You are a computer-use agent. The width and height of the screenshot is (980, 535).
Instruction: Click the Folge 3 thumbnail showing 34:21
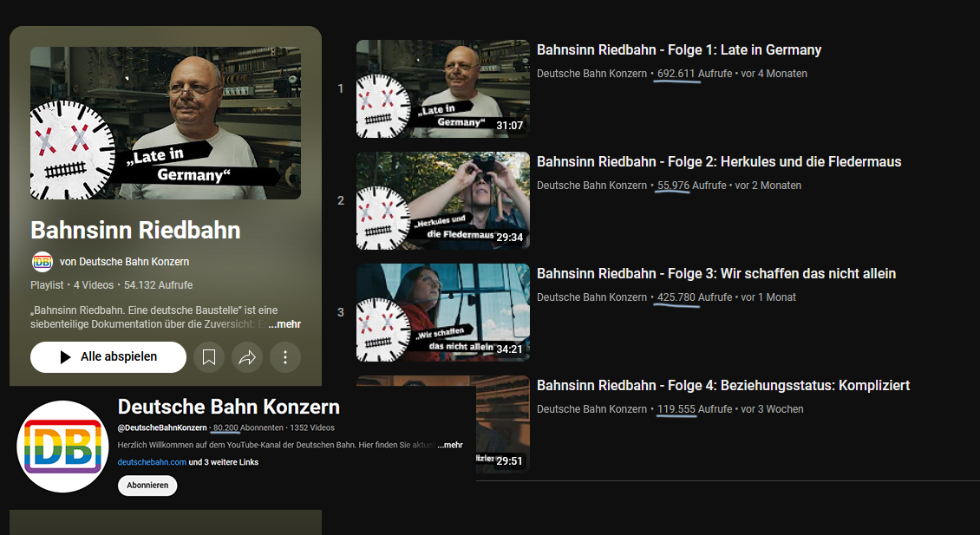click(x=443, y=312)
